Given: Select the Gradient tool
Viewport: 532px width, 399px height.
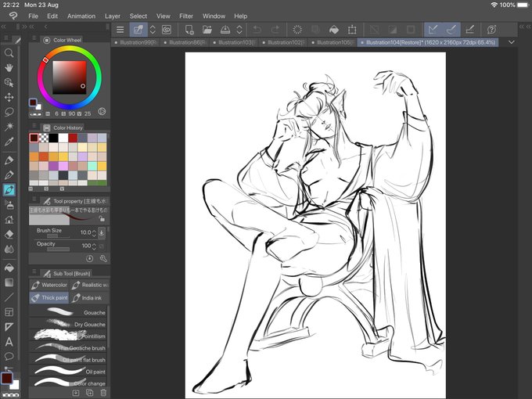Looking at the screenshot, I should pos(9,282).
